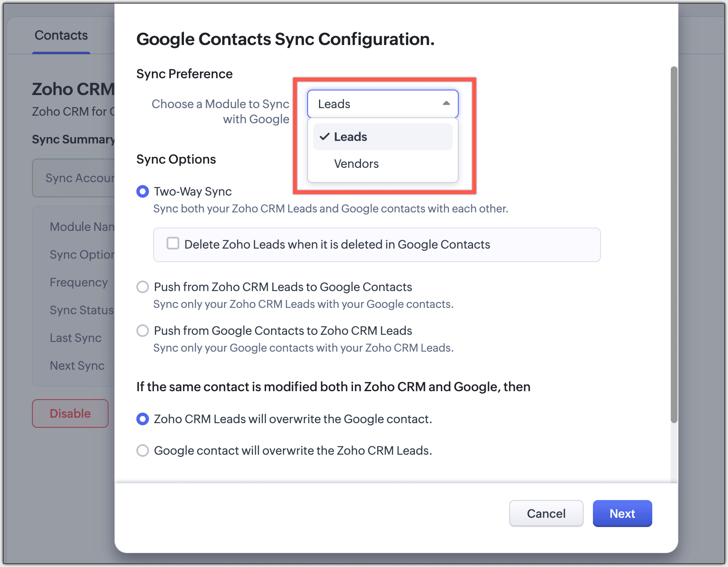The height and width of the screenshot is (567, 728).
Task: Pick Google contact will overwrite option
Action: [143, 450]
